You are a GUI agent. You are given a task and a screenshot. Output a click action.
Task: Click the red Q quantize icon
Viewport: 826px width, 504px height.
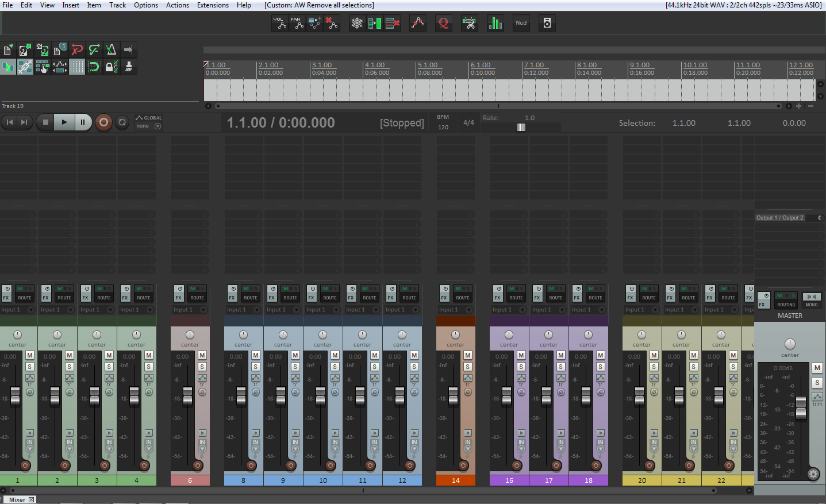pos(443,23)
